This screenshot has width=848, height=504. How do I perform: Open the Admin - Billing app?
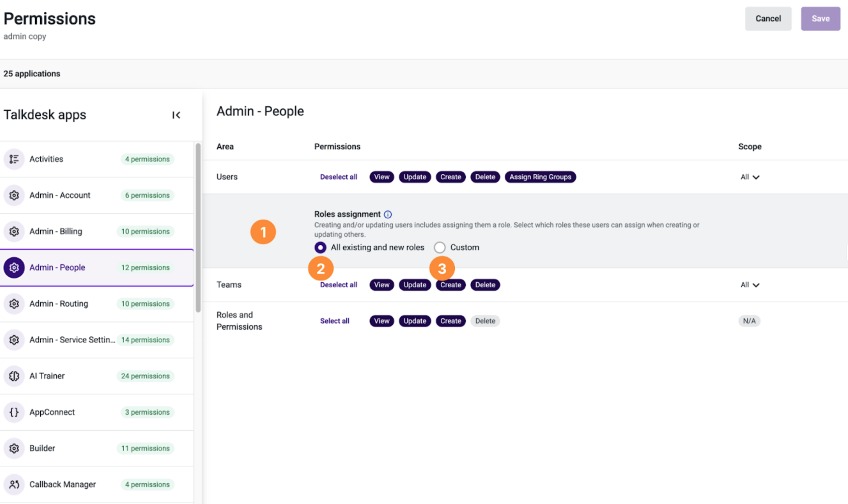point(97,231)
